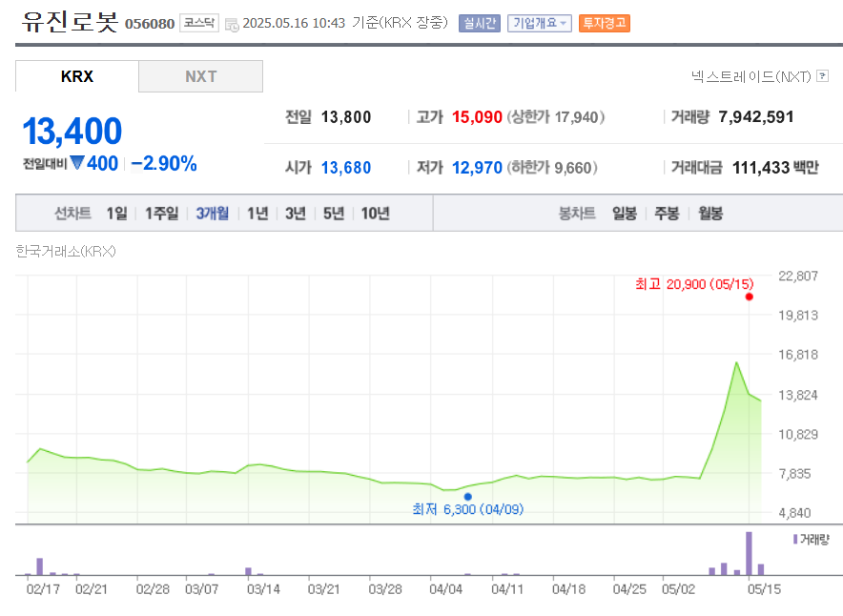Click the 전일 value 13,800

pyautogui.click(x=346, y=117)
